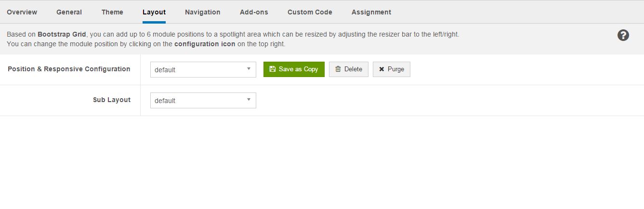Click the Sub Layout label
This screenshot has width=644, height=209.
112,100
